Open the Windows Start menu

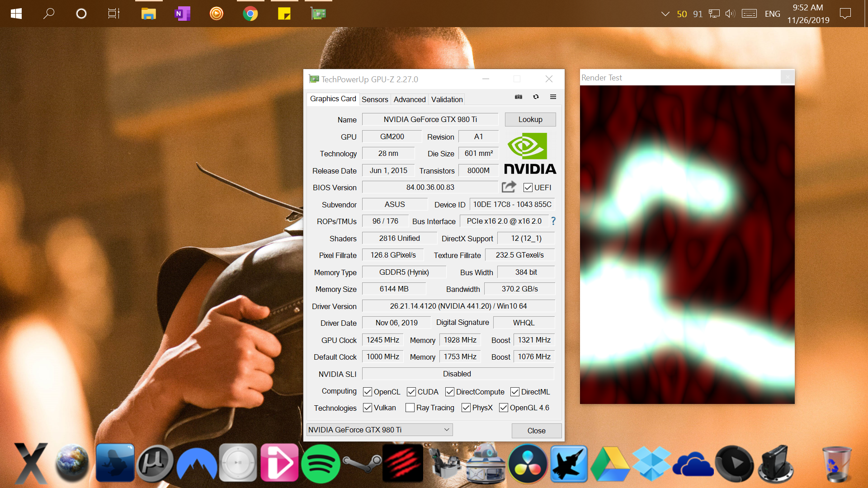click(x=16, y=14)
